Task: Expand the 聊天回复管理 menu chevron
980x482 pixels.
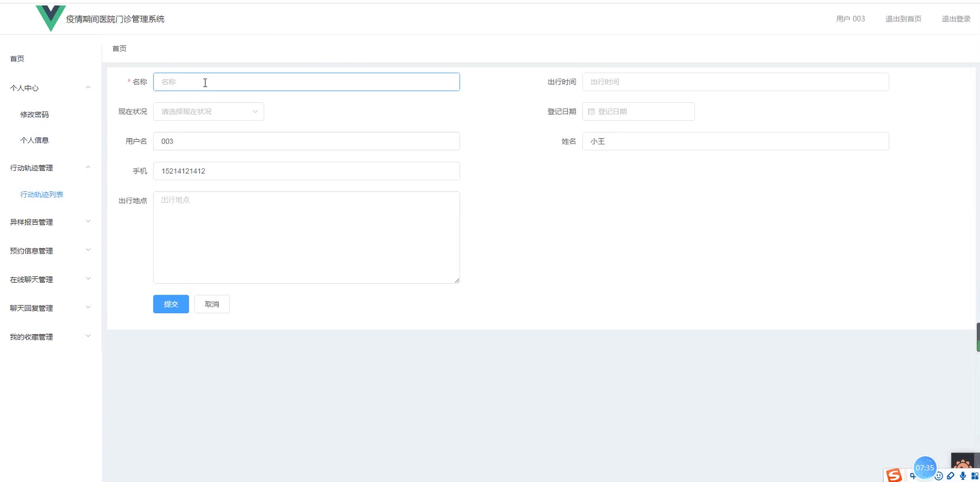Action: coord(88,307)
